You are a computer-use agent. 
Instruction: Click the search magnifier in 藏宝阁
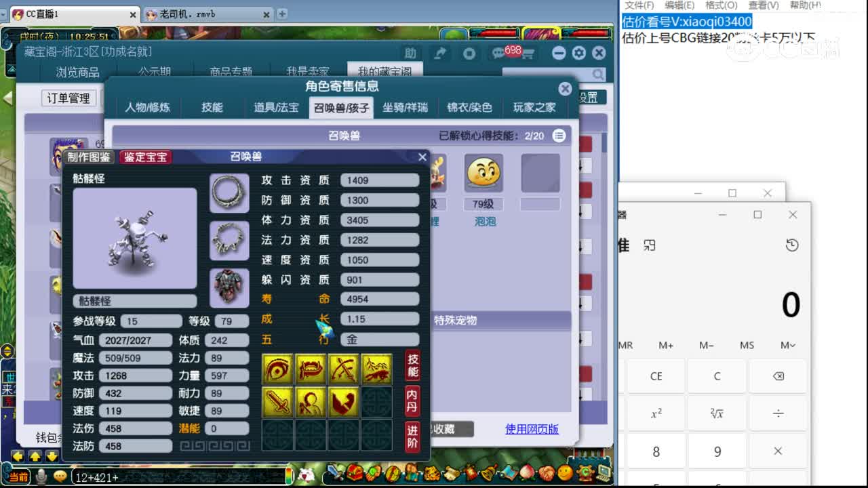coord(598,75)
